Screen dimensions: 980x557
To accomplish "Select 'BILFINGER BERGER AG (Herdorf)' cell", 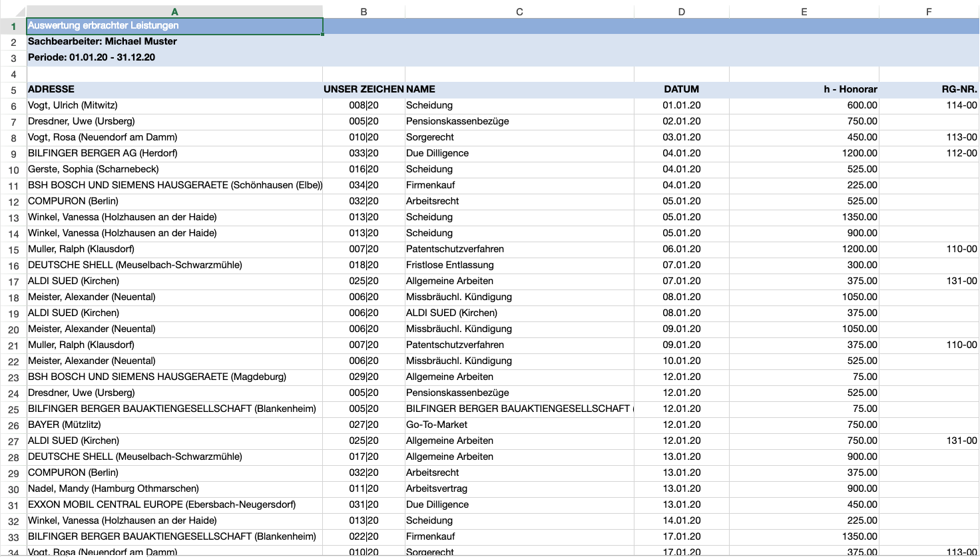I will pyautogui.click(x=174, y=154).
